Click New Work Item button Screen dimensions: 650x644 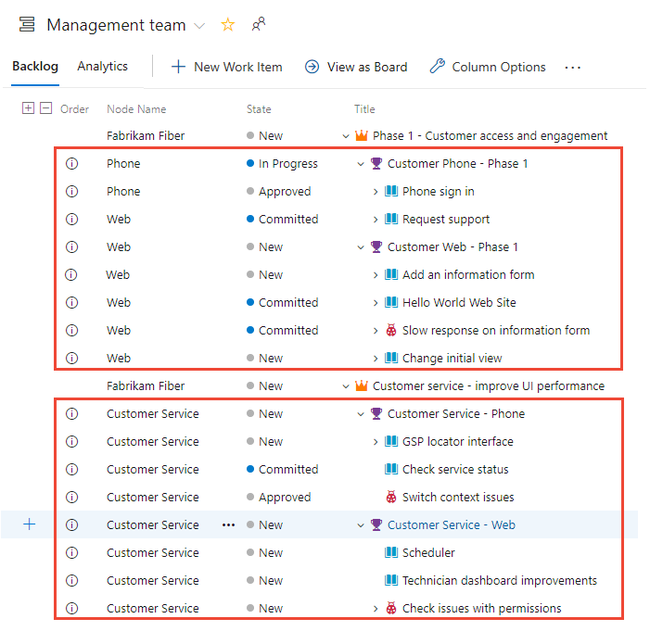[x=227, y=67]
